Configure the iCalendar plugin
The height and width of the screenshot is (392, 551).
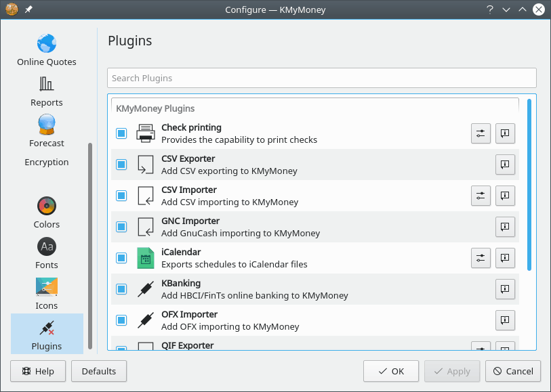(481, 258)
